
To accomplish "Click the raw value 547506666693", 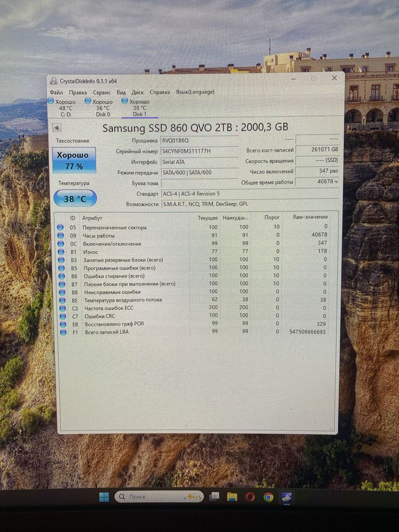I will [x=307, y=331].
